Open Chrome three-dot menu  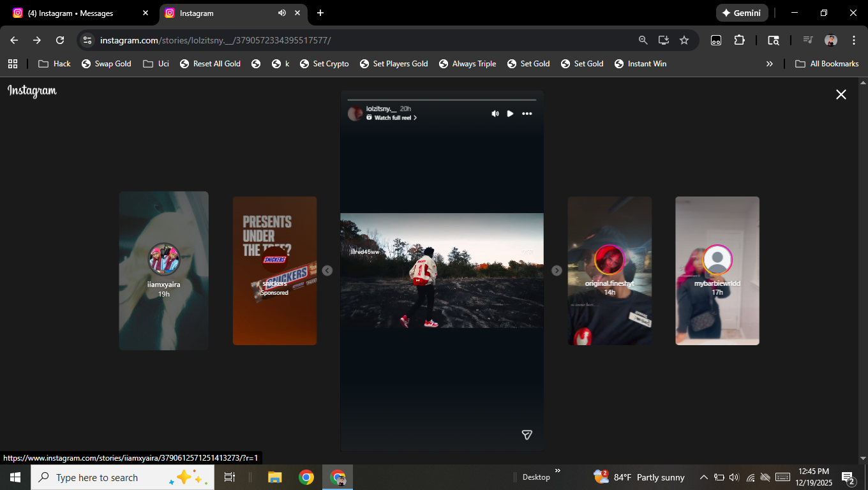854,40
